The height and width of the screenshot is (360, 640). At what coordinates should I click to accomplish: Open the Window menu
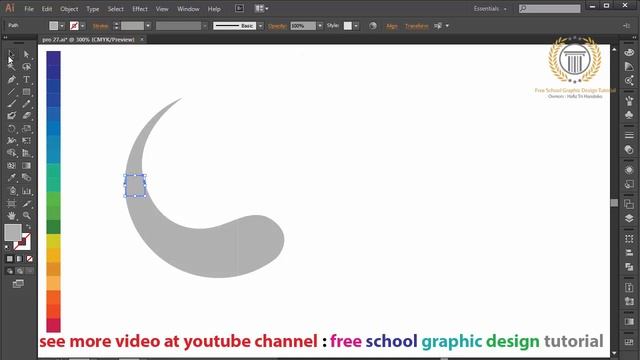(188, 9)
